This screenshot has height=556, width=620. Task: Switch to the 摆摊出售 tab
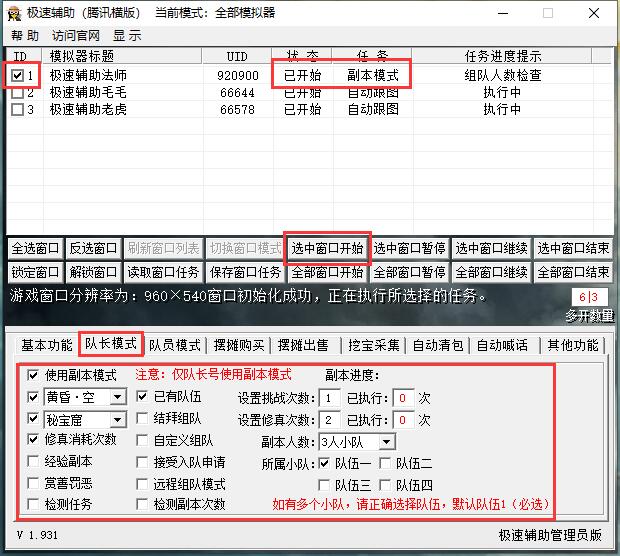pyautogui.click(x=303, y=345)
